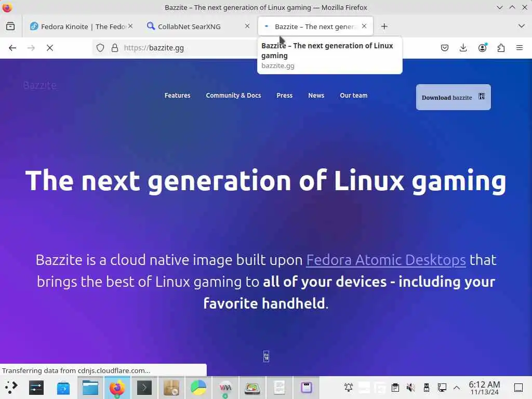Open the disk drive utility taskbar app
This screenshot has height=399, width=532.
252,388
